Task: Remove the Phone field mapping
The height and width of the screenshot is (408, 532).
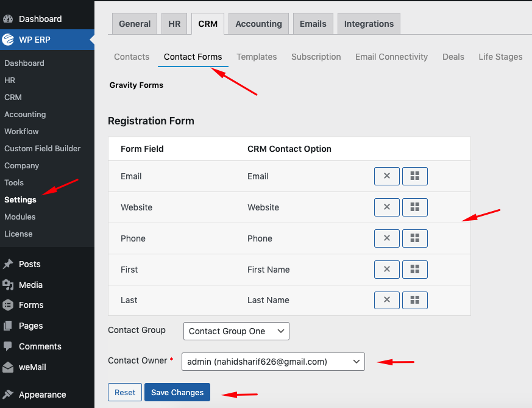Action: point(387,238)
